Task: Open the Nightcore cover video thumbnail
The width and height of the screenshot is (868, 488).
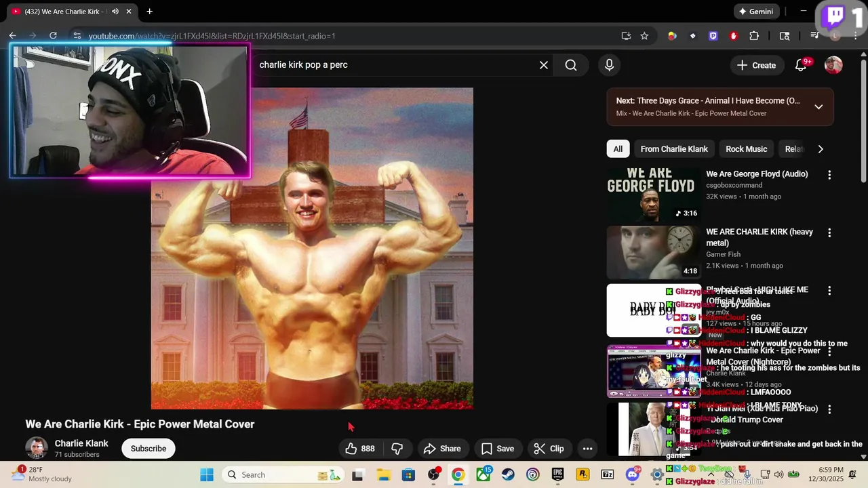Action: point(654,370)
